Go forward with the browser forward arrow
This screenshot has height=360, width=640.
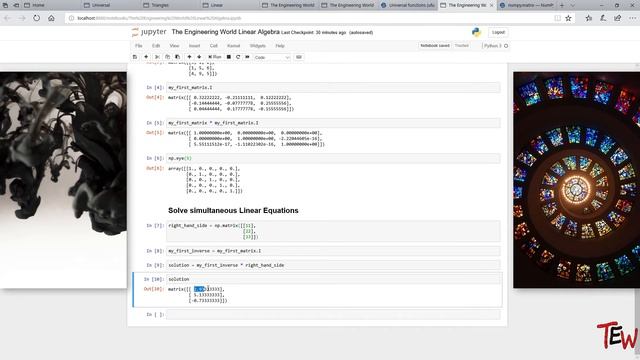click(x=22, y=18)
